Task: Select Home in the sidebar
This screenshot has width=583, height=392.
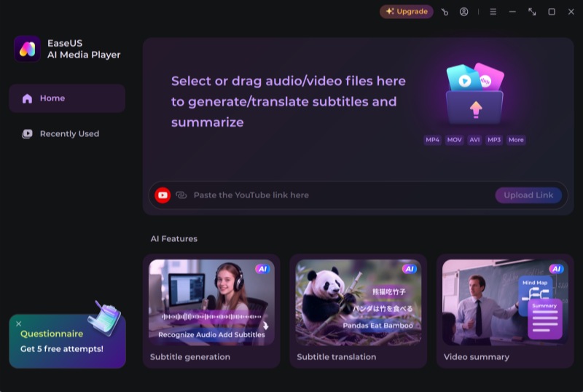Action: pyautogui.click(x=67, y=98)
